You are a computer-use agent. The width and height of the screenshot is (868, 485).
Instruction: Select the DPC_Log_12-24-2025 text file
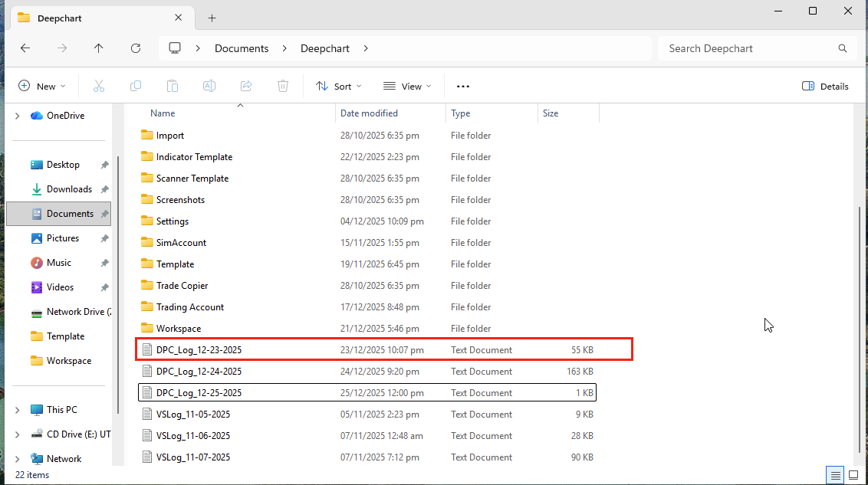199,372
